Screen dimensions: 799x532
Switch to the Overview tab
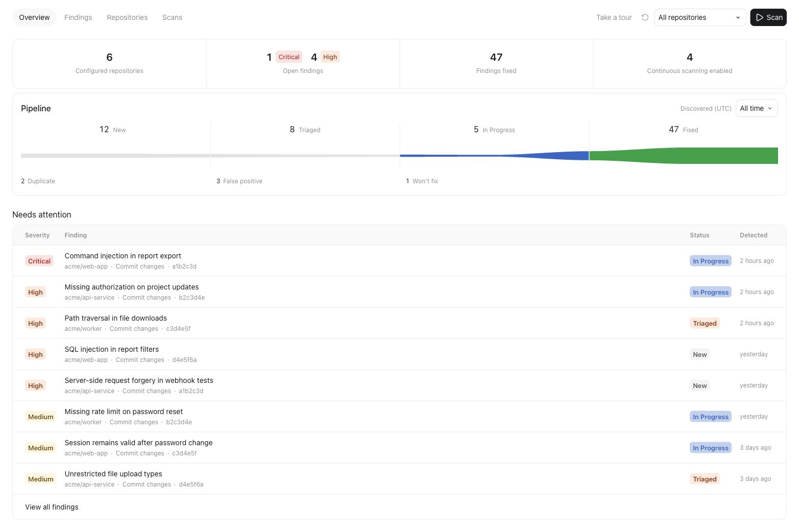point(34,17)
